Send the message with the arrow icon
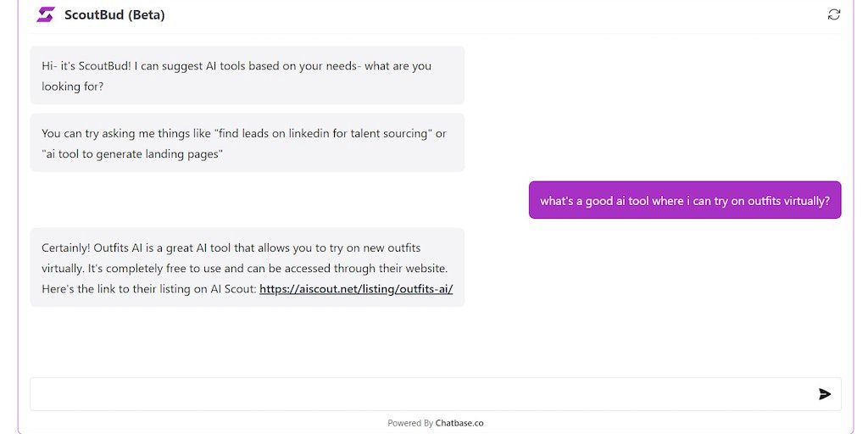This screenshot has width=868, height=434. (x=825, y=394)
